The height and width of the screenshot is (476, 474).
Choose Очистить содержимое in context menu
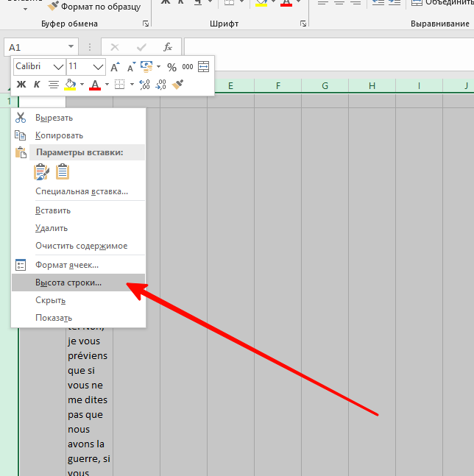tap(78, 246)
